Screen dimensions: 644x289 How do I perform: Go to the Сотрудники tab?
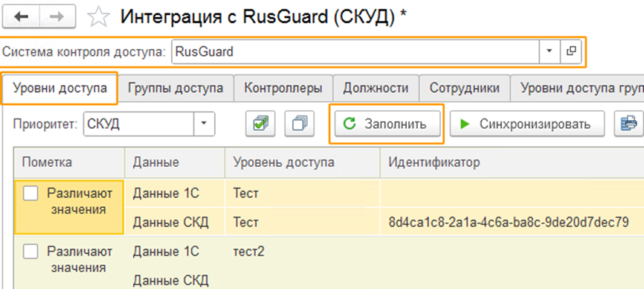pos(465,88)
